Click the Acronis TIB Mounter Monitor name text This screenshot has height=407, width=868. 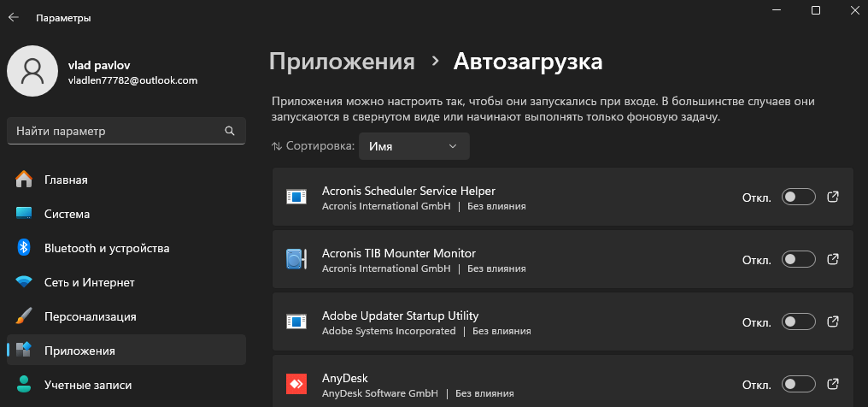pos(399,253)
